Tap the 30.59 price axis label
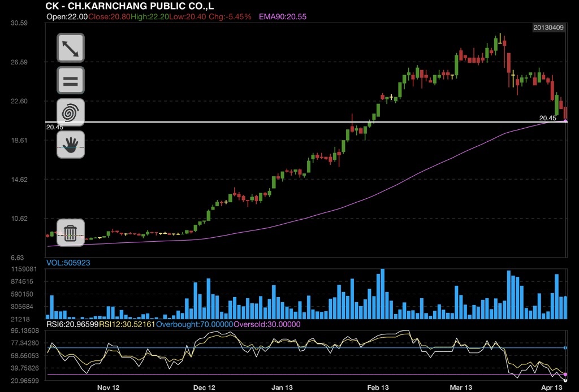 pos(19,23)
